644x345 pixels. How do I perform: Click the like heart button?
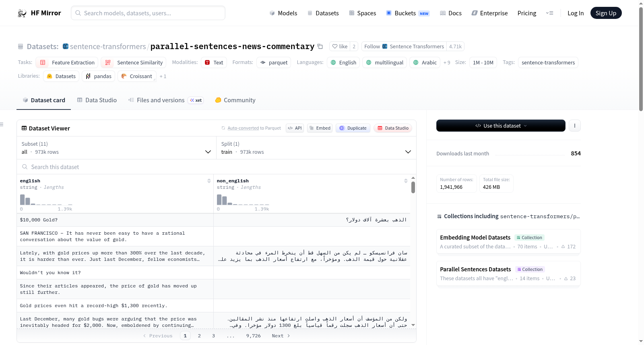click(340, 46)
